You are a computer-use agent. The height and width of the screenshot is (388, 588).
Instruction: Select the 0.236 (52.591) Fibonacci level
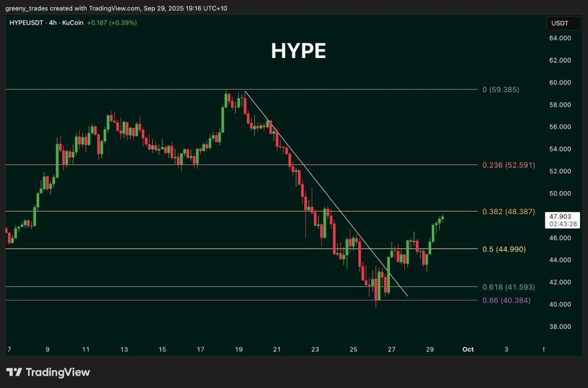(x=508, y=165)
